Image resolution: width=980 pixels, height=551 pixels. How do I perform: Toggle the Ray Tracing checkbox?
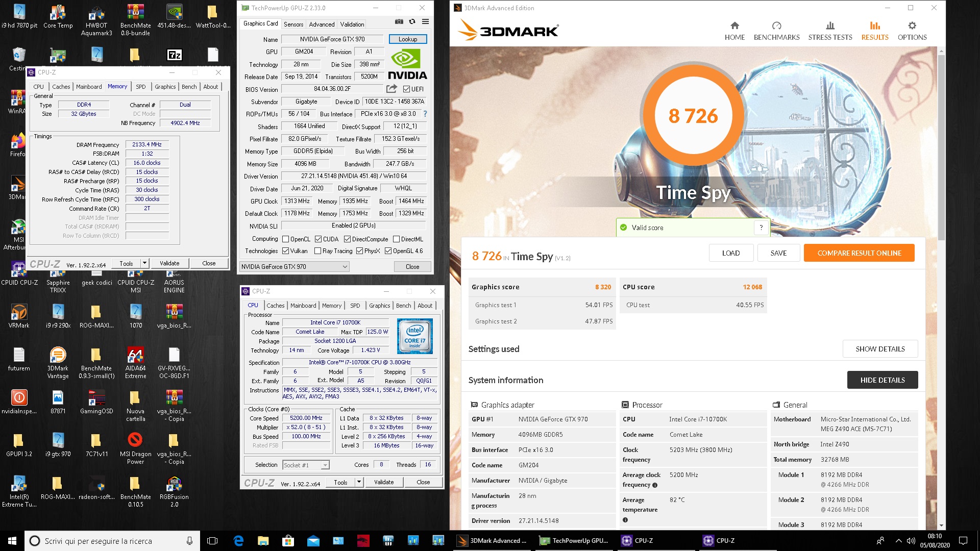click(x=318, y=251)
